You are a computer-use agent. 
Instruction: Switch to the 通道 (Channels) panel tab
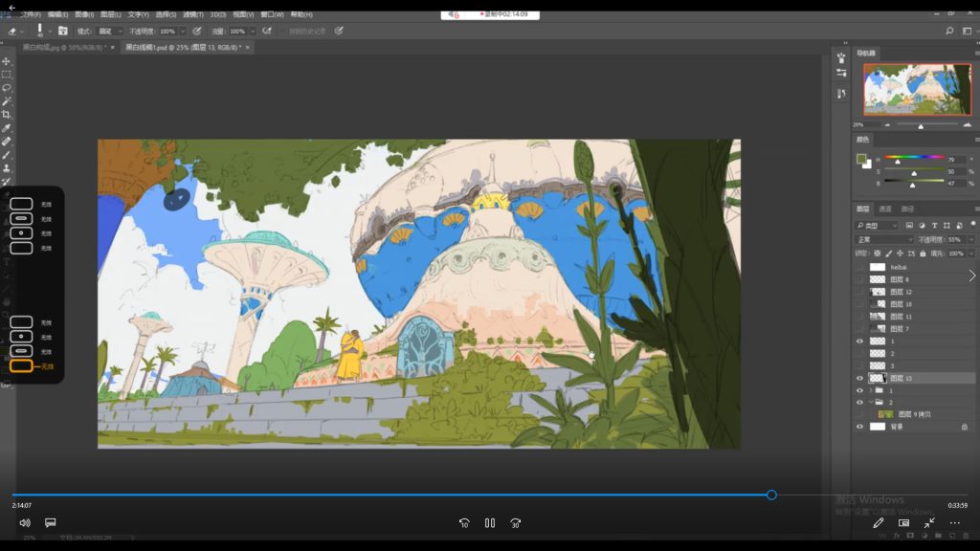click(885, 209)
